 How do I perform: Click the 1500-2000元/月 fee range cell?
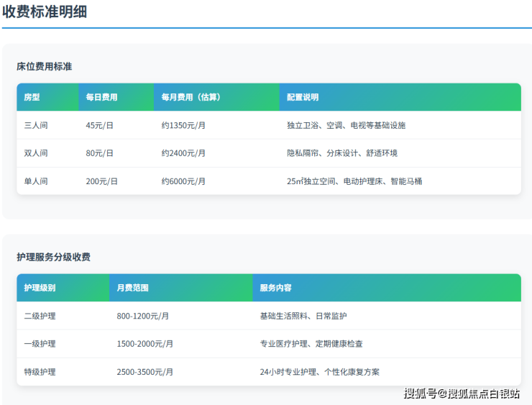145,344
